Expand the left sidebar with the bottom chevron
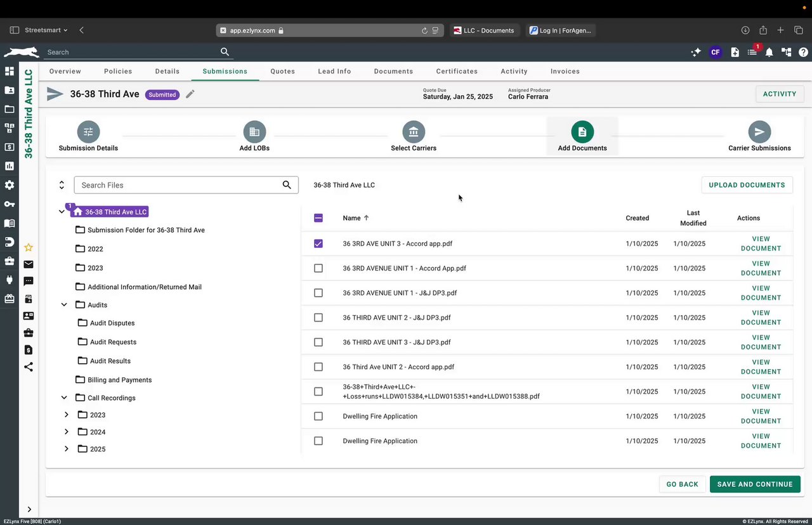This screenshot has height=525, width=812. tap(29, 509)
